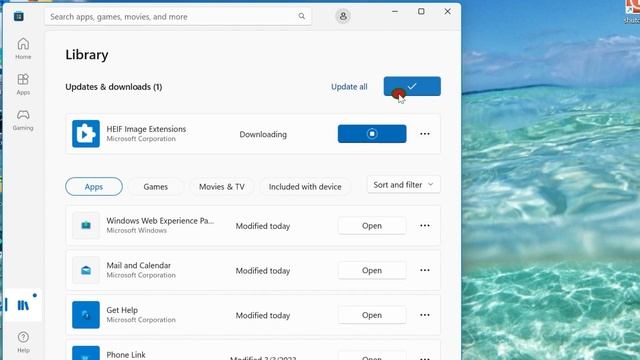Click the Get Help title text
Image resolution: width=640 pixels, height=360 pixels.
pos(122,310)
